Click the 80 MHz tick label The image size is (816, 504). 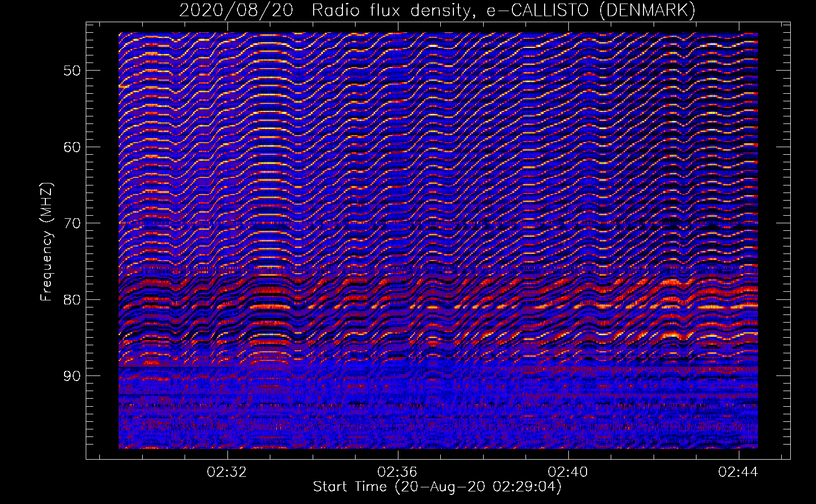pyautogui.click(x=72, y=299)
